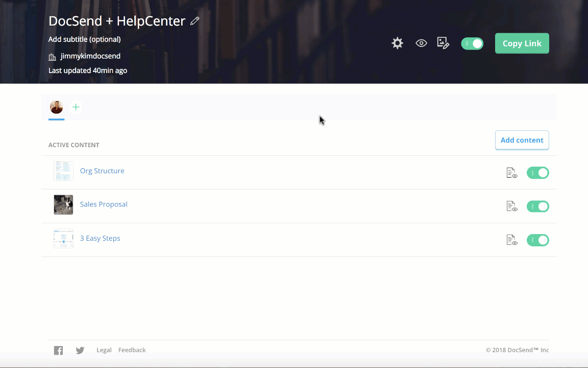Disable the Org Structure toggle
The width and height of the screenshot is (588, 368).
(x=538, y=173)
